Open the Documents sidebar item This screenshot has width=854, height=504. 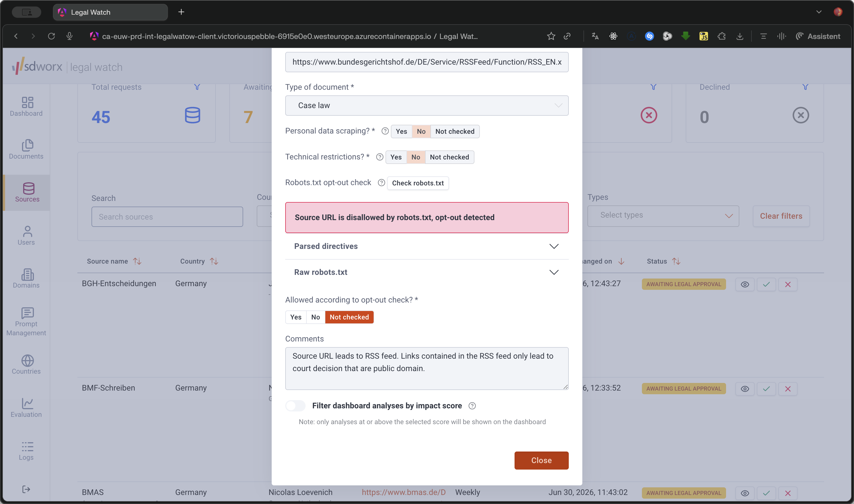[26, 150]
